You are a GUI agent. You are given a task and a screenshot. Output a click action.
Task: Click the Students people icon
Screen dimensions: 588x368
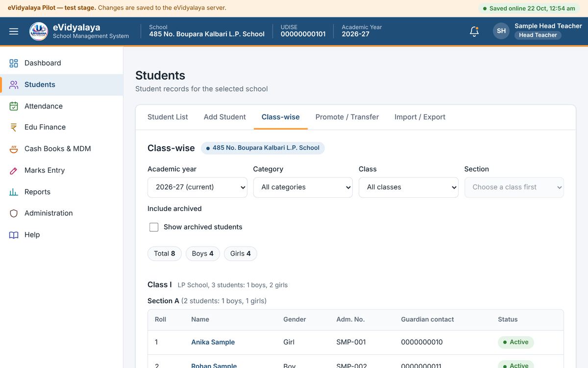click(x=14, y=85)
